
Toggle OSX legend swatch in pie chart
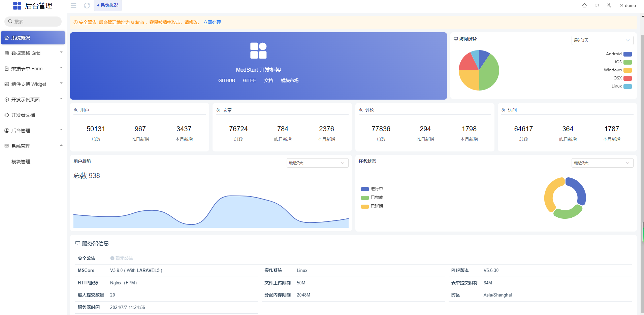pos(627,78)
